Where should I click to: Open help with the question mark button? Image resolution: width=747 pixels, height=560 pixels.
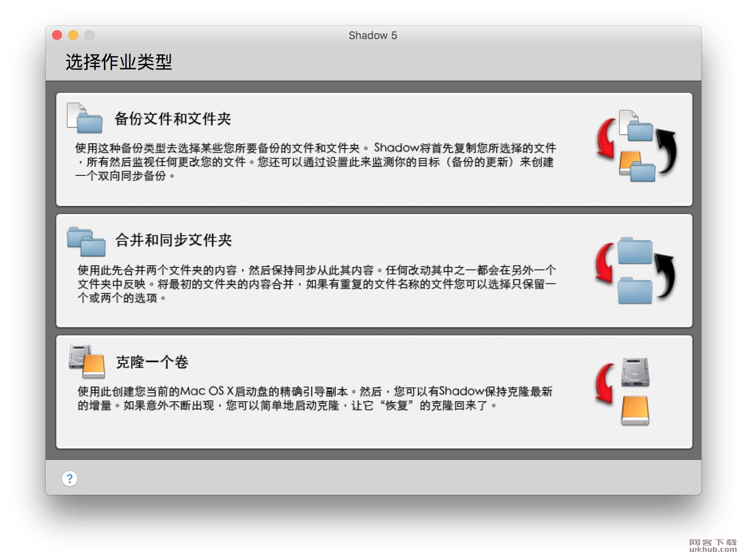pyautogui.click(x=70, y=479)
